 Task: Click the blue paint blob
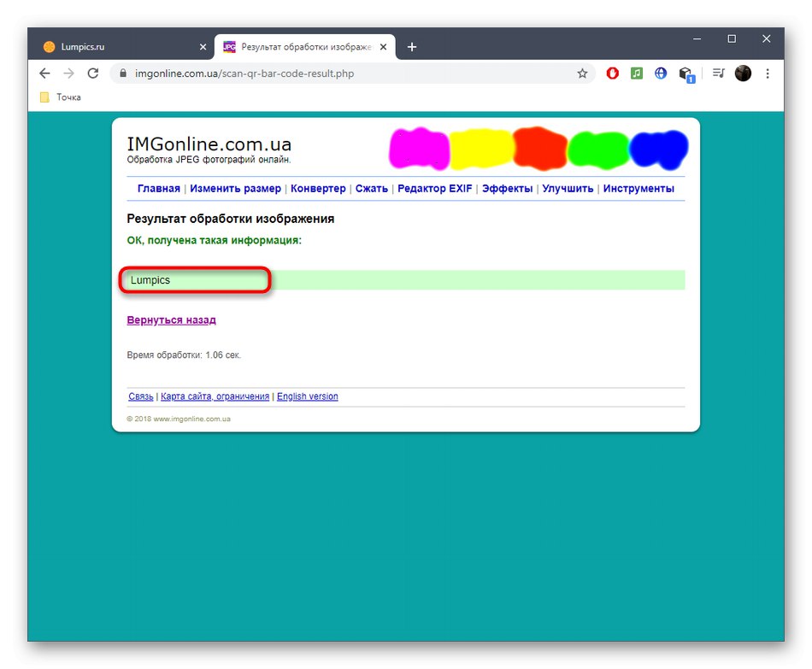659,150
